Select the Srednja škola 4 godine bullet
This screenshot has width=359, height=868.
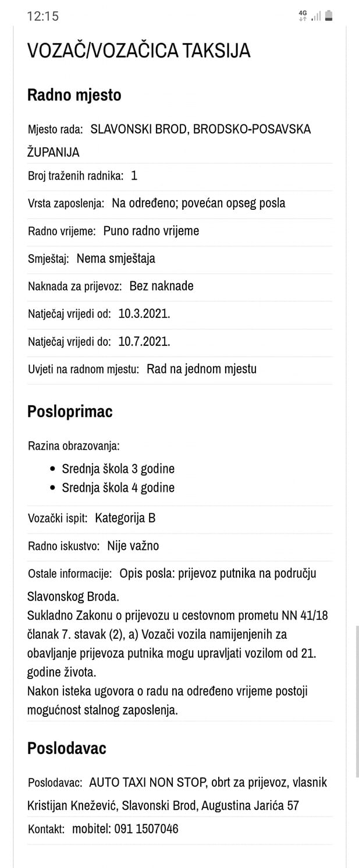pos(118,487)
